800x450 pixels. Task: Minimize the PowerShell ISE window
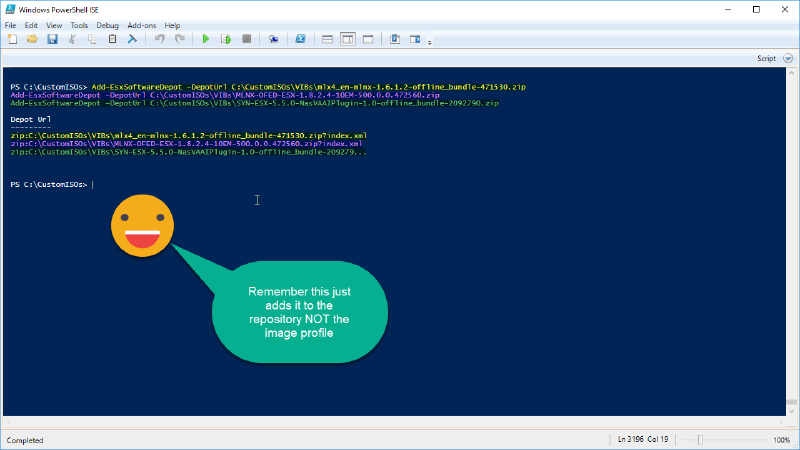[728, 9]
